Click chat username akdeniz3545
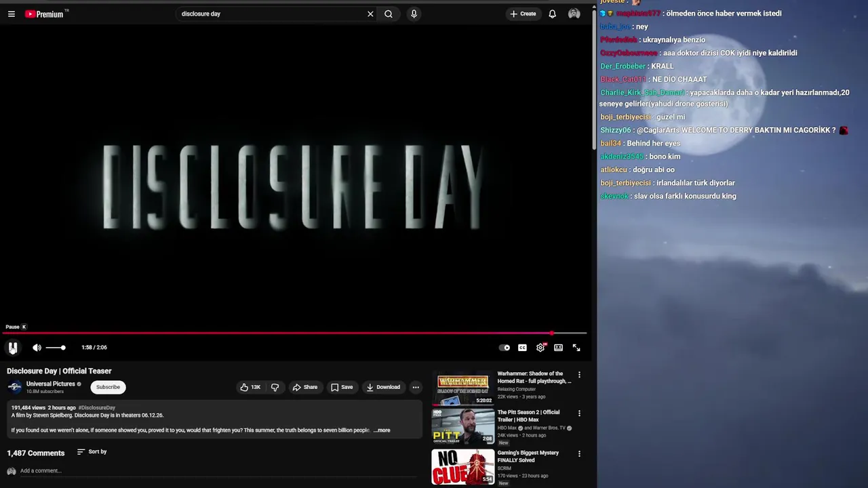868x488 pixels. (x=621, y=157)
